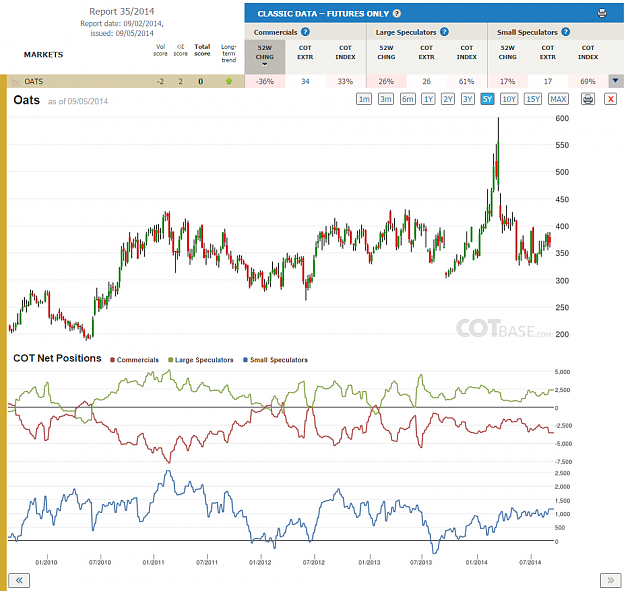Print the Oats chart using the printer icon

pos(588,99)
